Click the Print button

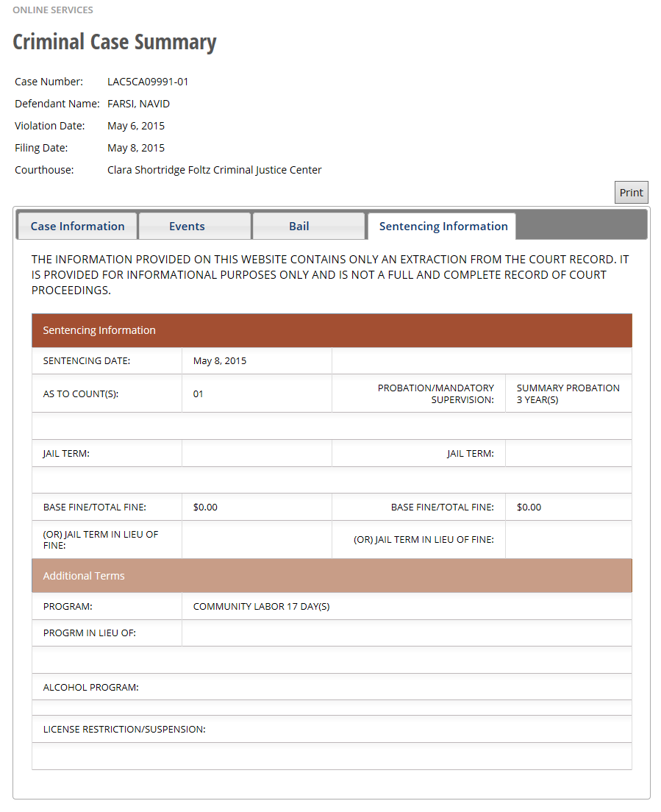click(x=631, y=193)
